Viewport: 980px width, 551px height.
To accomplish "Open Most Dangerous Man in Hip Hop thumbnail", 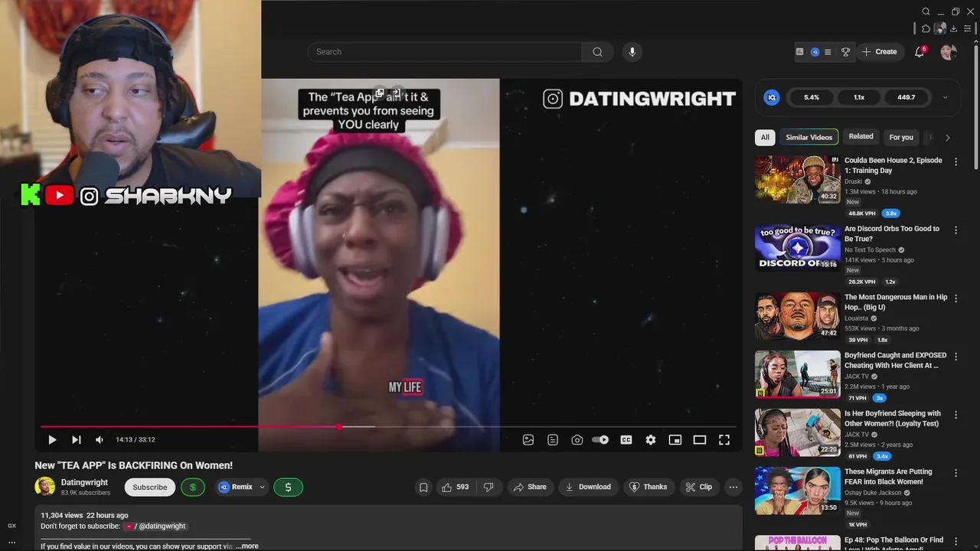I will click(x=798, y=316).
